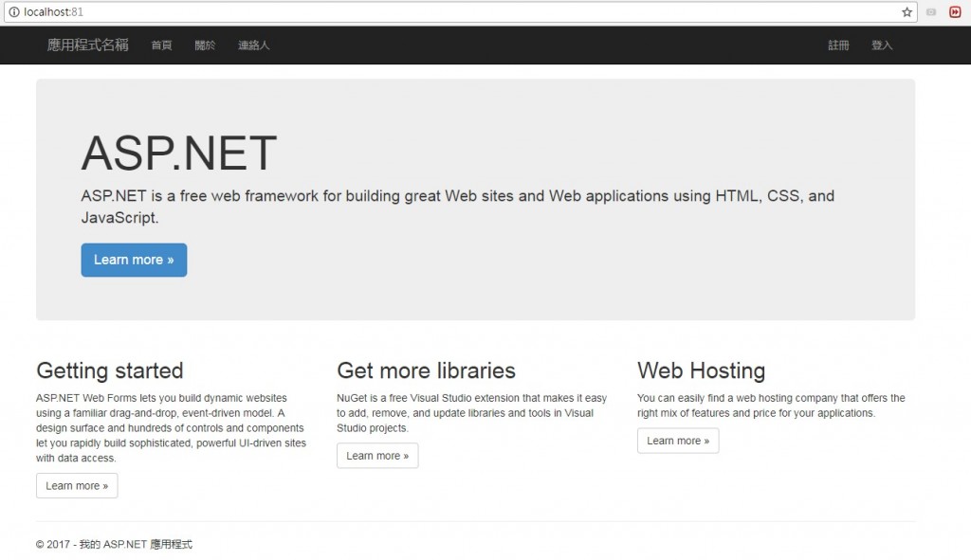This screenshot has height=560, width=971.
Task: Open the 應用程式名稱 brand link
Action: (88, 45)
